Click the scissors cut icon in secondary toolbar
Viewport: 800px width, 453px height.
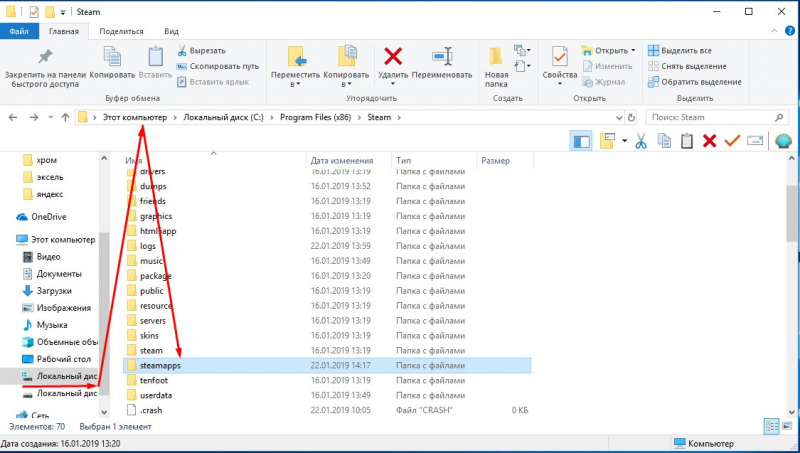point(641,141)
